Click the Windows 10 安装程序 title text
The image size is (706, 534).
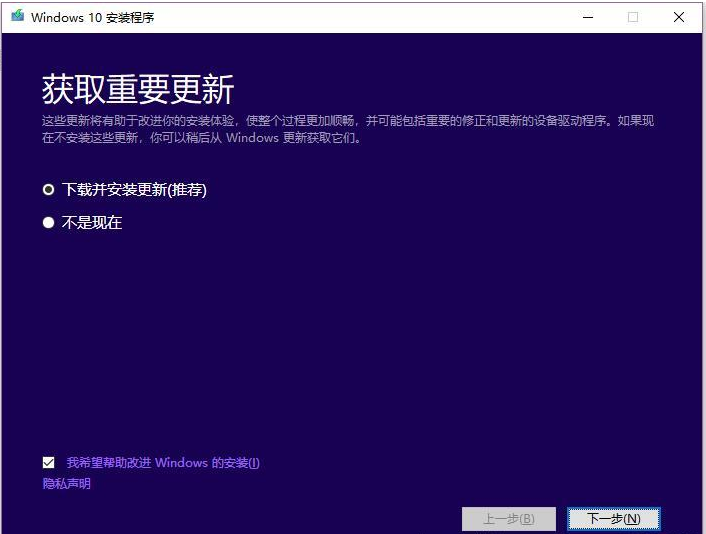click(x=93, y=18)
